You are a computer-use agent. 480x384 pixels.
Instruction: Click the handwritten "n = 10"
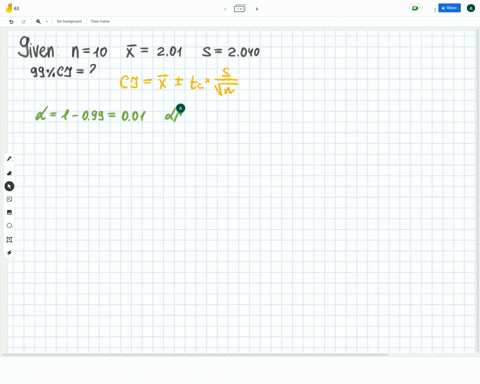(x=89, y=52)
